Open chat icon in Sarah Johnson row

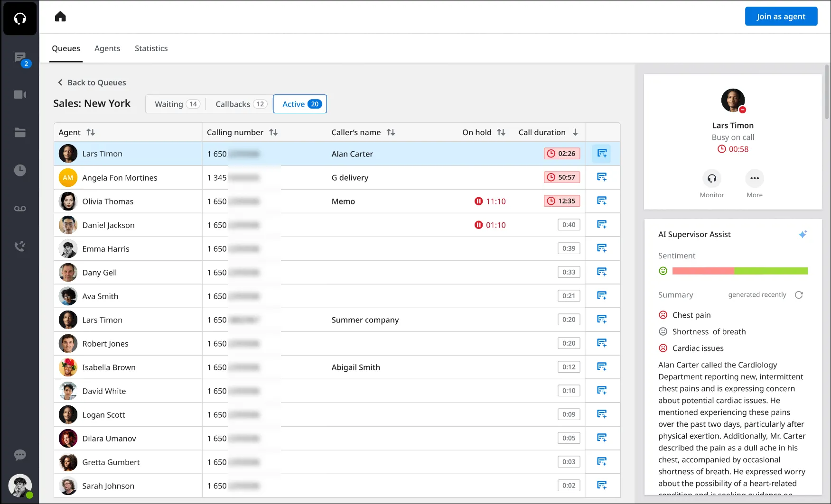(602, 486)
